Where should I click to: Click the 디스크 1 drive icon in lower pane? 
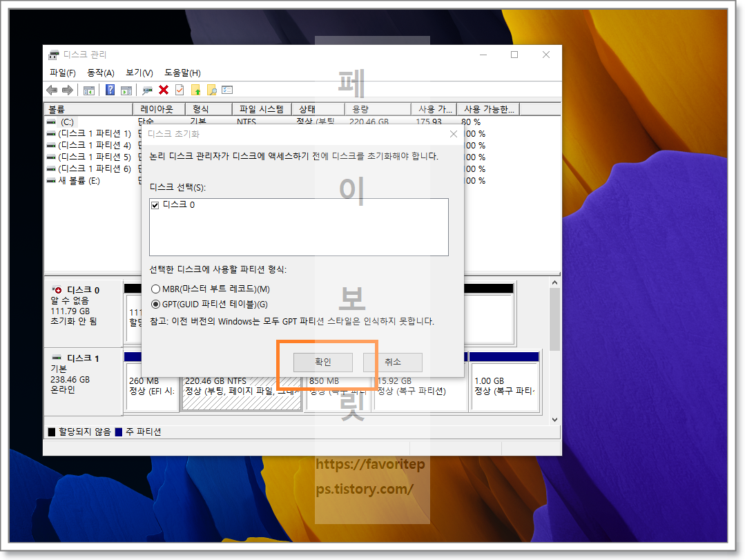57,357
